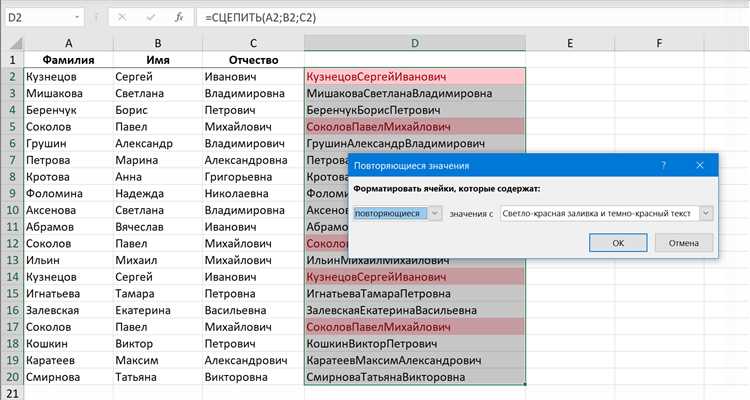Select row 1 header

tap(12, 60)
